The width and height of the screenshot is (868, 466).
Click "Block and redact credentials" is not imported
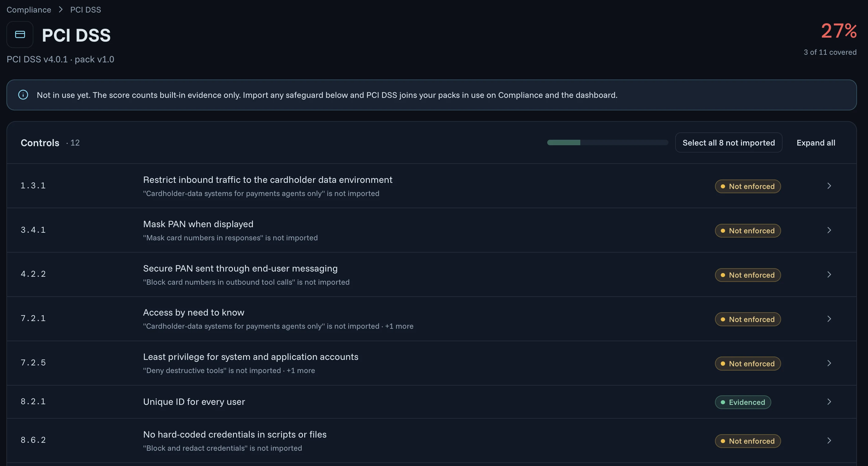[223, 449]
